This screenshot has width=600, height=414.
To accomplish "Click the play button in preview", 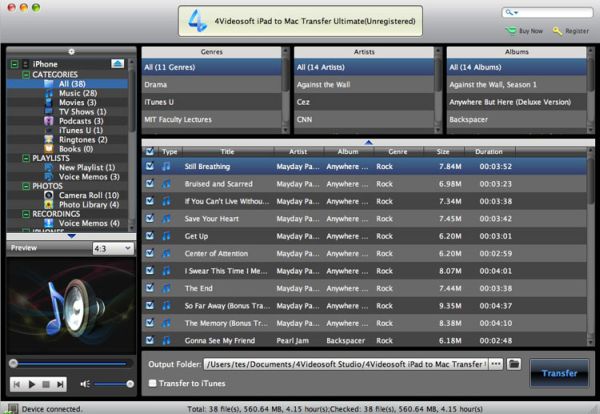I will coord(32,384).
